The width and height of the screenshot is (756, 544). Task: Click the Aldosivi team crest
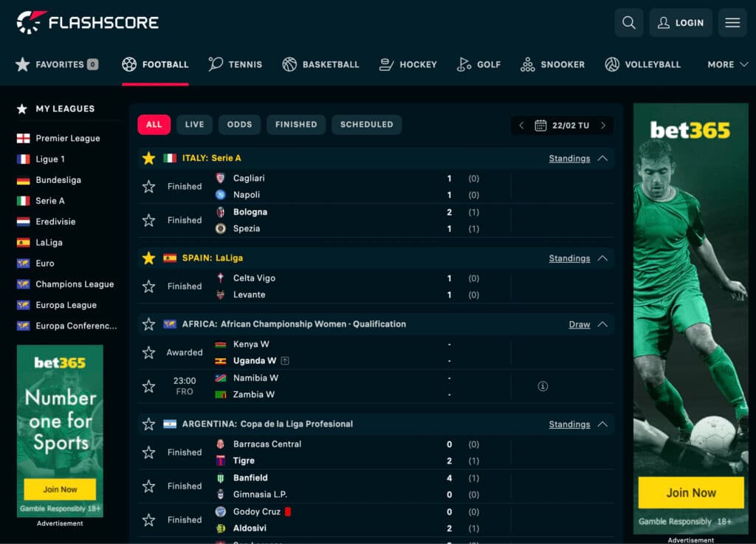(x=220, y=528)
